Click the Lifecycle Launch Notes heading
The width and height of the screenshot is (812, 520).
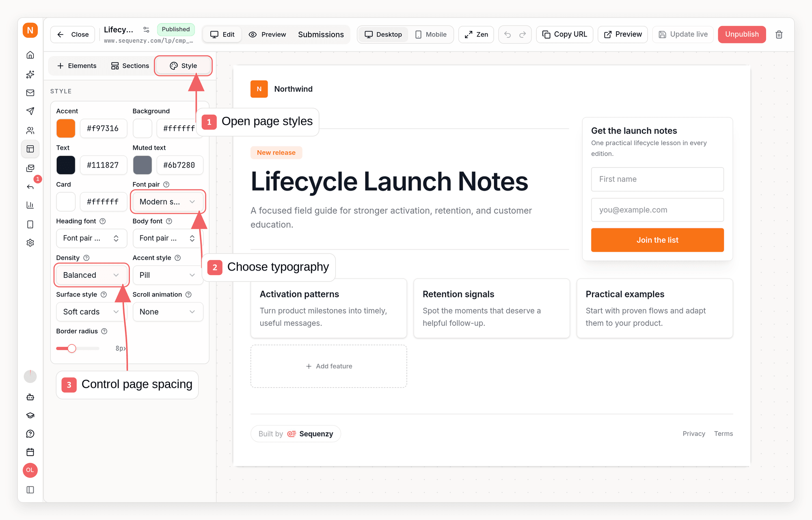[x=389, y=181]
